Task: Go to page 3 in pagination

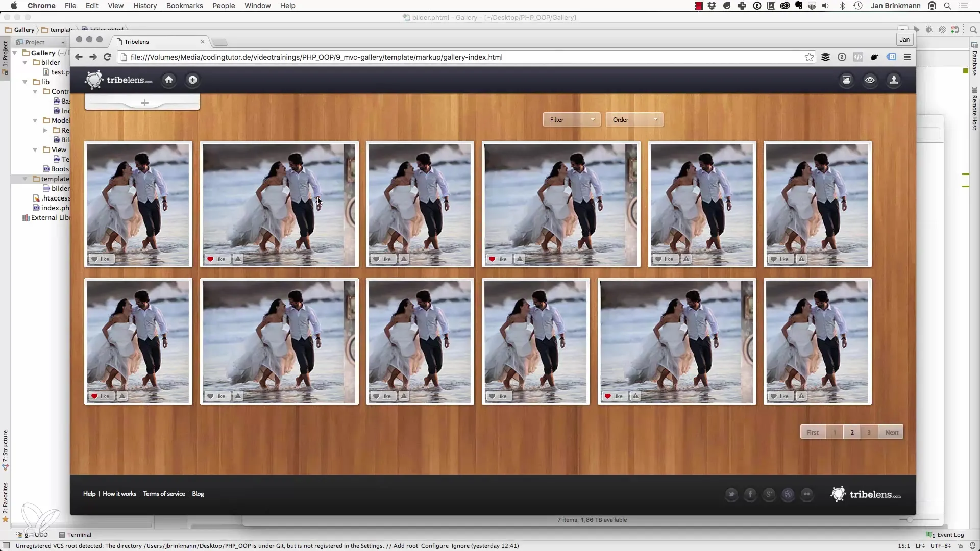Action: click(869, 432)
